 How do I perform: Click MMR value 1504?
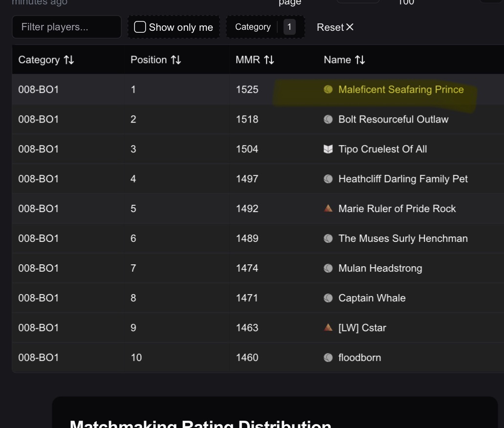[x=247, y=149]
